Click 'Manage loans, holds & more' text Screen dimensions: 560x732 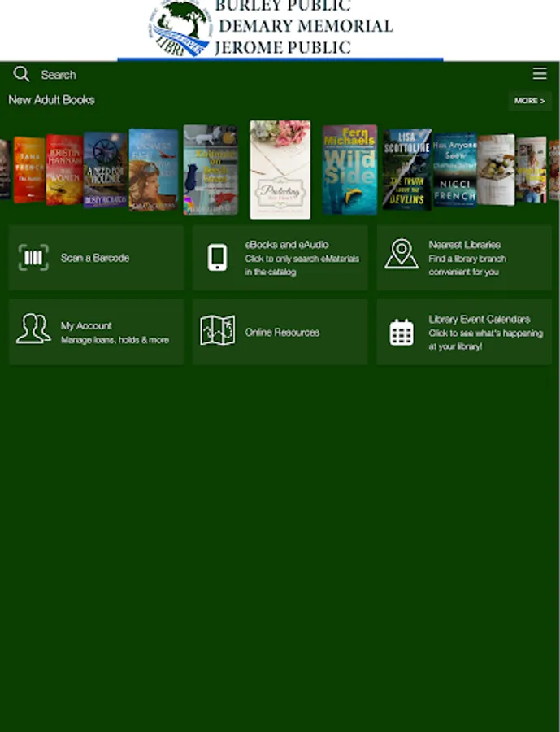coord(115,340)
